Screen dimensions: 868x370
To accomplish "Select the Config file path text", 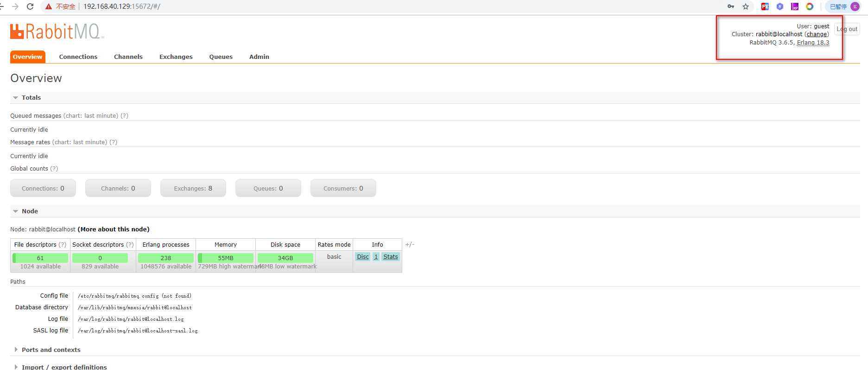I will click(134, 296).
